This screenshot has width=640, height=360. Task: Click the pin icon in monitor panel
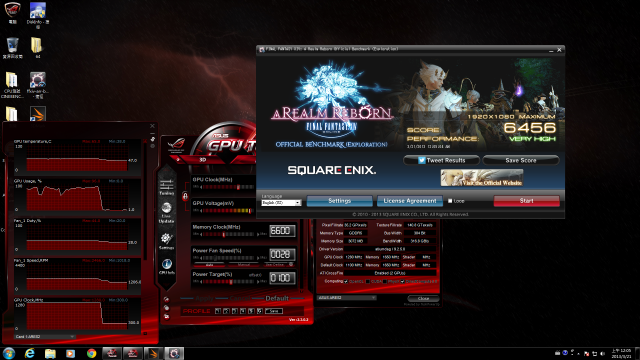click(x=152, y=139)
